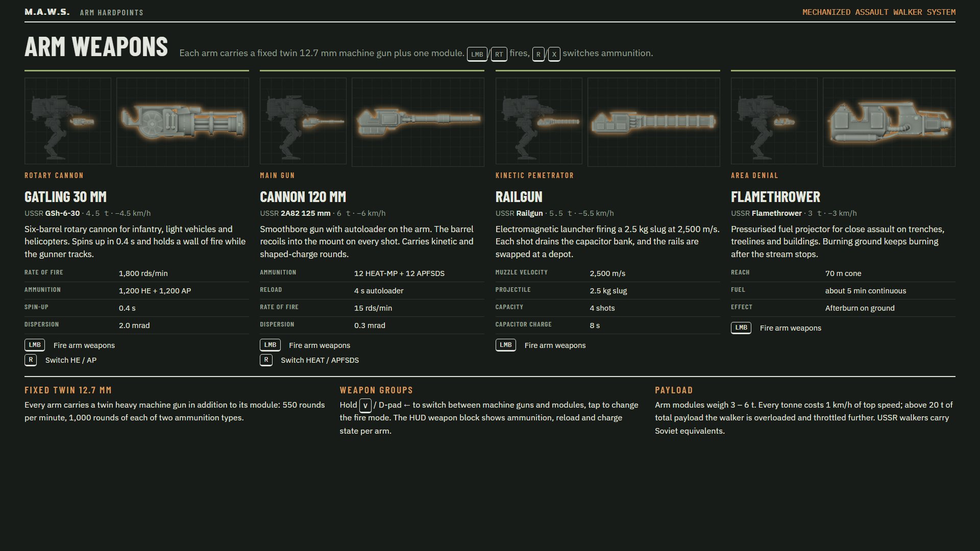Image resolution: width=980 pixels, height=551 pixels.
Task: Click the walker thumbnail in the Gatling card
Action: [68, 121]
